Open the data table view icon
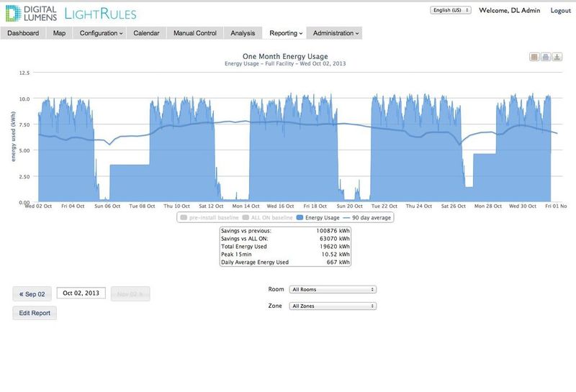 point(534,57)
